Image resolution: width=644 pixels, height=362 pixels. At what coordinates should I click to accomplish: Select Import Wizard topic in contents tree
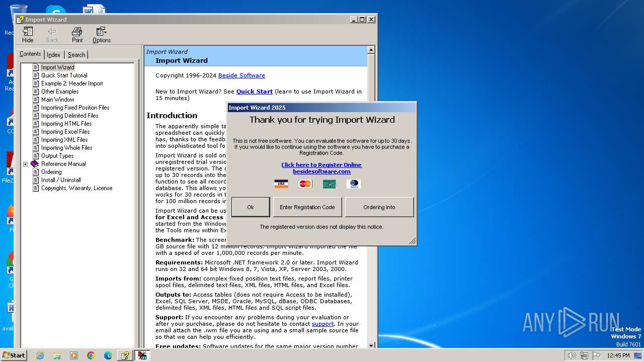click(x=58, y=67)
